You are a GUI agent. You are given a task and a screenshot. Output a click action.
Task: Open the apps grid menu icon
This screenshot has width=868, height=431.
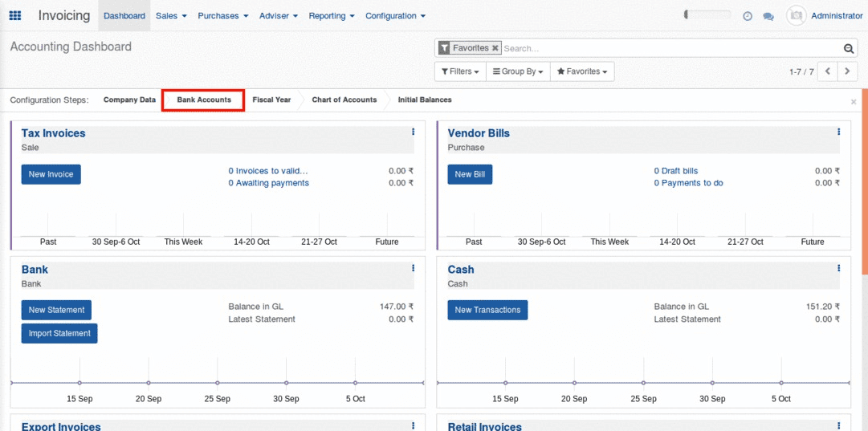pyautogui.click(x=15, y=15)
